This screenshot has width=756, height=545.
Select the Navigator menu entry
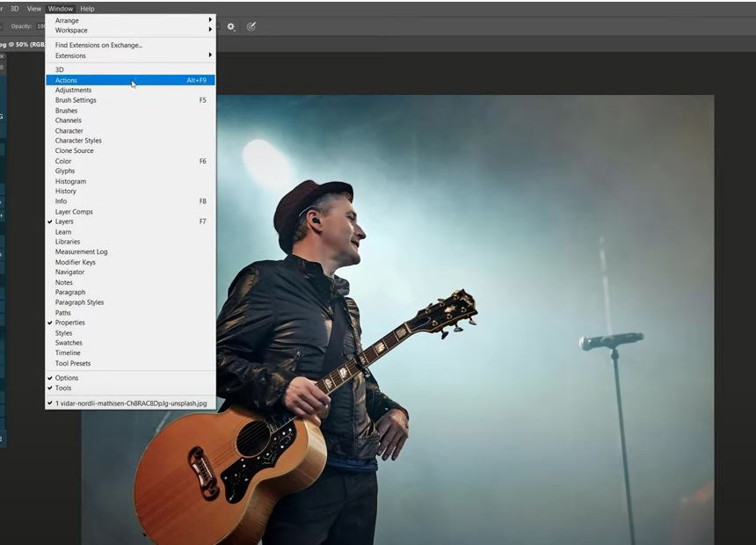pos(69,272)
